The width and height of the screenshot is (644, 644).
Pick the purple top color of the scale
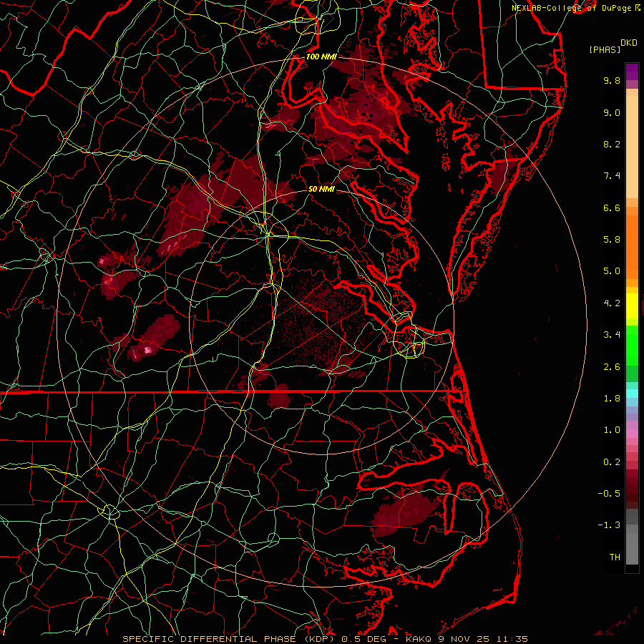[x=632, y=72]
